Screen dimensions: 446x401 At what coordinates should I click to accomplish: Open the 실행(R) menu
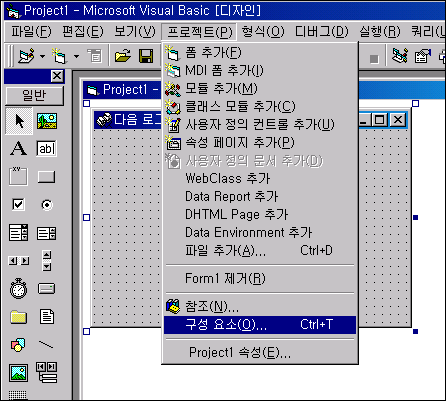[380, 32]
